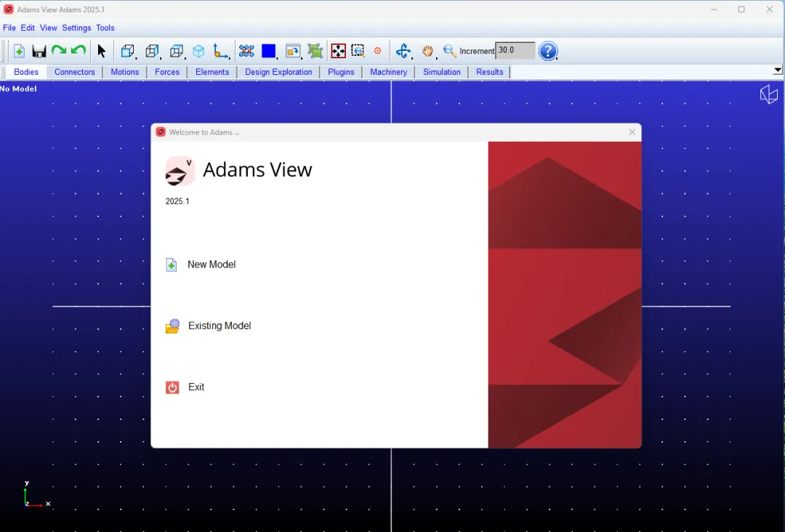Close the Welcome to Adams dialog
This screenshot has height=532, width=785.
coord(632,132)
